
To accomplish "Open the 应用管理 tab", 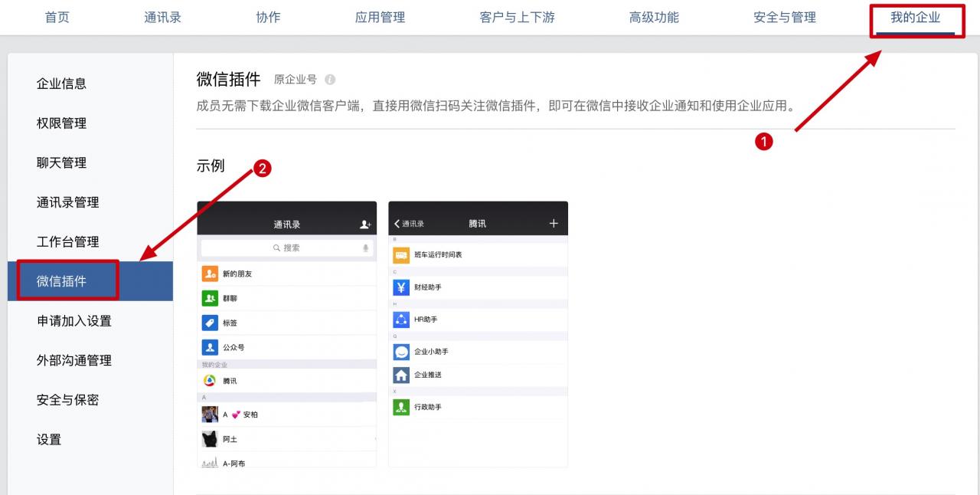I will [380, 17].
